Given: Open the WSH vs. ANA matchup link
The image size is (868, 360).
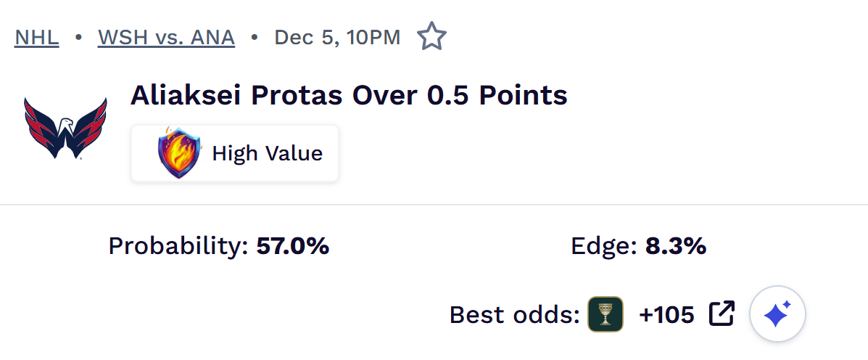Looking at the screenshot, I should [166, 37].
